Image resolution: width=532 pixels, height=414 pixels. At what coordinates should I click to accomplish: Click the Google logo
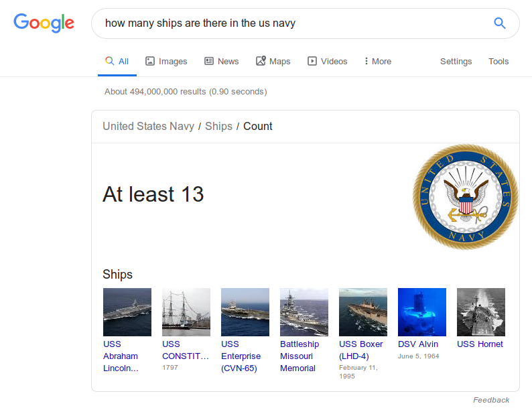[x=44, y=23]
